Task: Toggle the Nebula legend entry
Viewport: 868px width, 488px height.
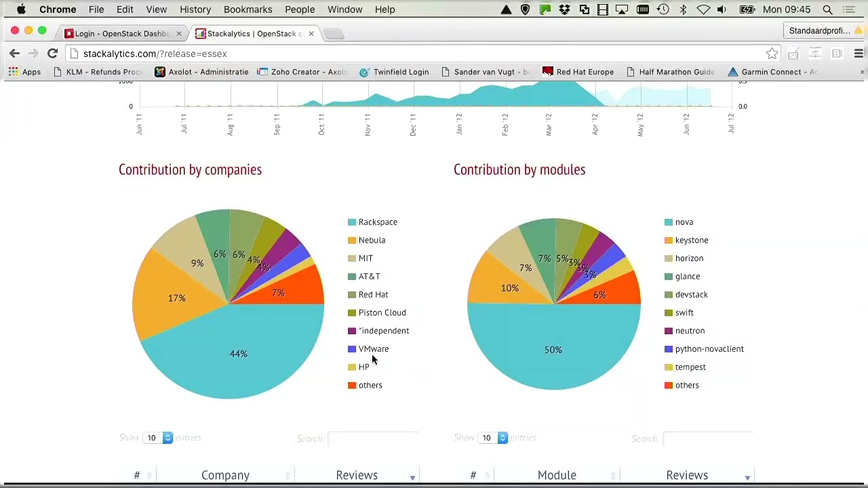Action: [366, 240]
